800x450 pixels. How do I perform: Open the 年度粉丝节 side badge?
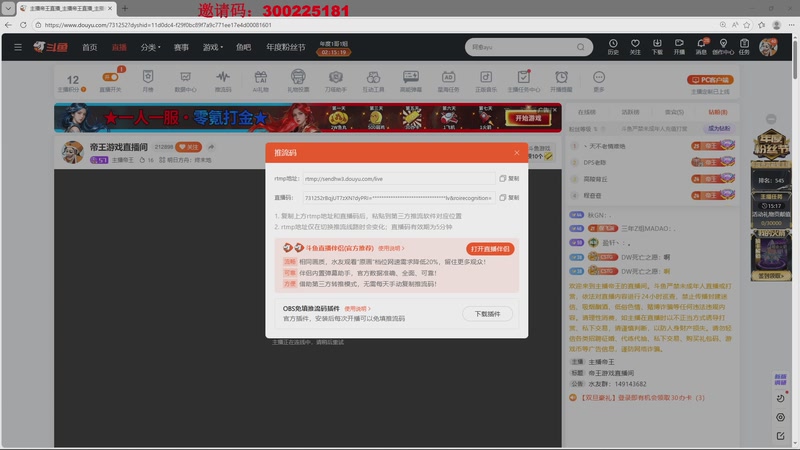coord(771,144)
